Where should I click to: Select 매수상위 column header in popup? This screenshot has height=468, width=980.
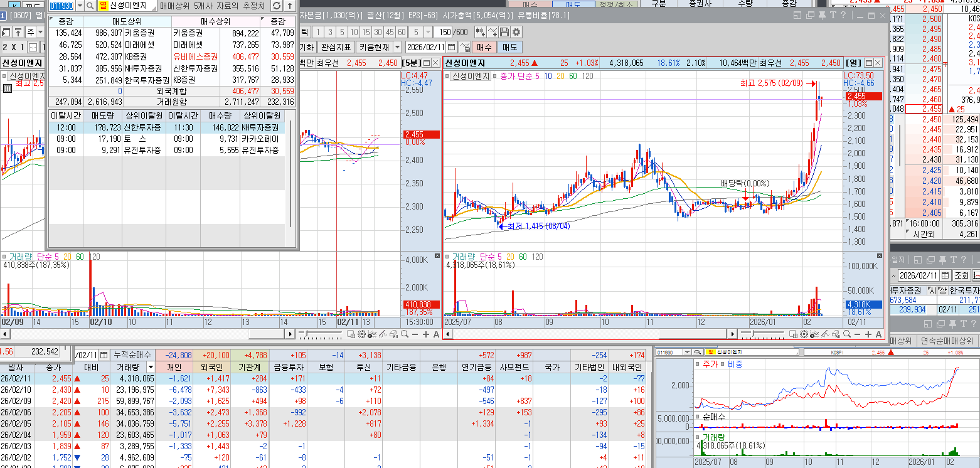pos(216,22)
